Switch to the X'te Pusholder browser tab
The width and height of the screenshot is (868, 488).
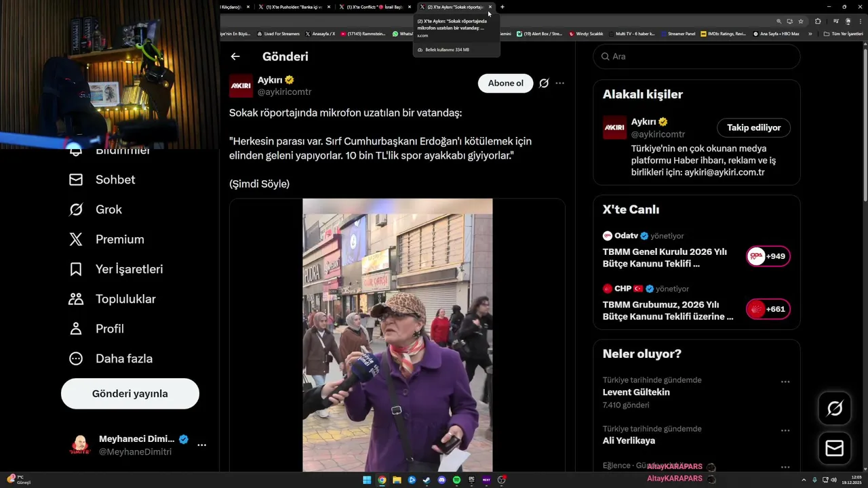(294, 7)
